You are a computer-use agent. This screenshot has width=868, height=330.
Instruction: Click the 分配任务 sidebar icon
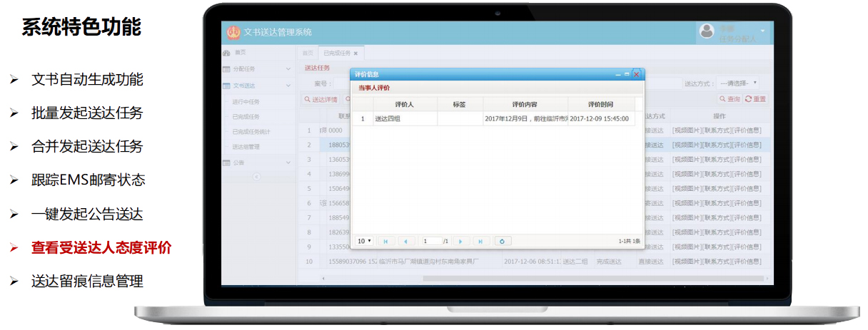pyautogui.click(x=227, y=69)
